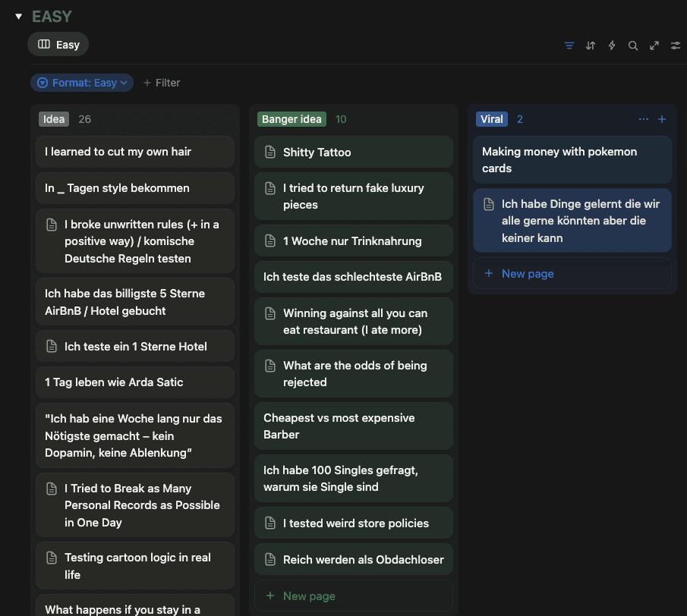The width and height of the screenshot is (687, 616).
Task: Click the expand full page icon
Action: 654,46
